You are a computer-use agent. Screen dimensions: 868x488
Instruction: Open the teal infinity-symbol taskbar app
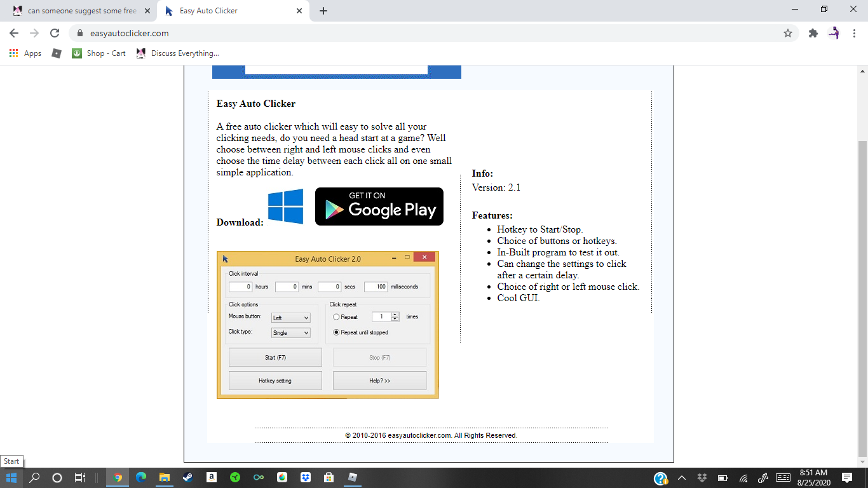259,478
